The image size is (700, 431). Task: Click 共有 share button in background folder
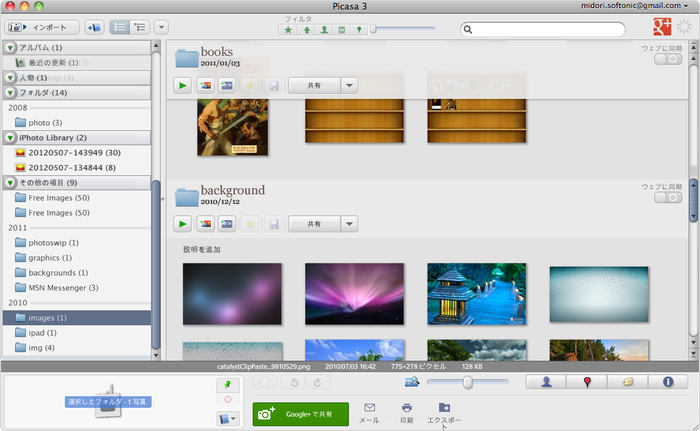314,224
